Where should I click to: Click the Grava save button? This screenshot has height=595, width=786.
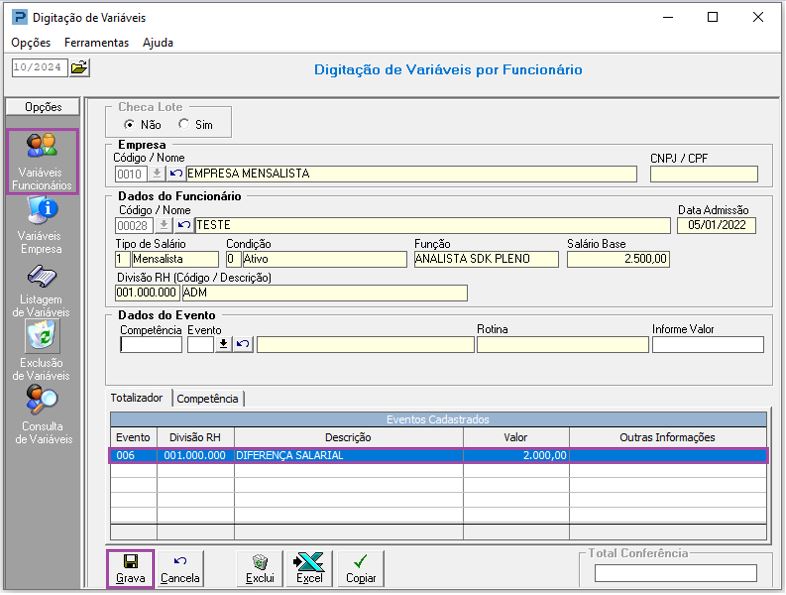[x=130, y=569]
